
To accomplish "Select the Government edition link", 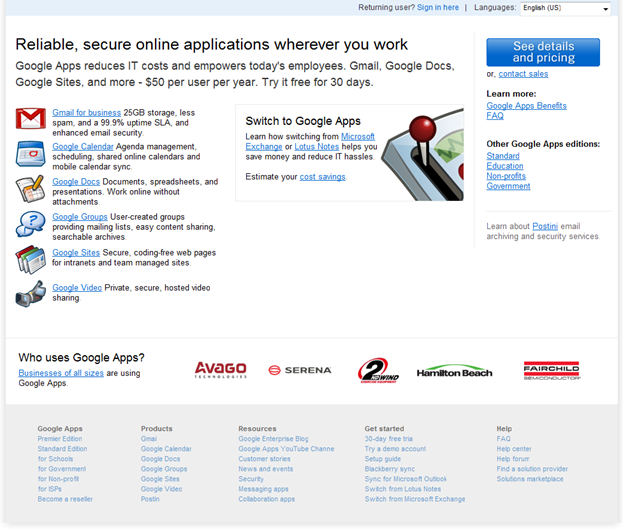I will tap(509, 186).
